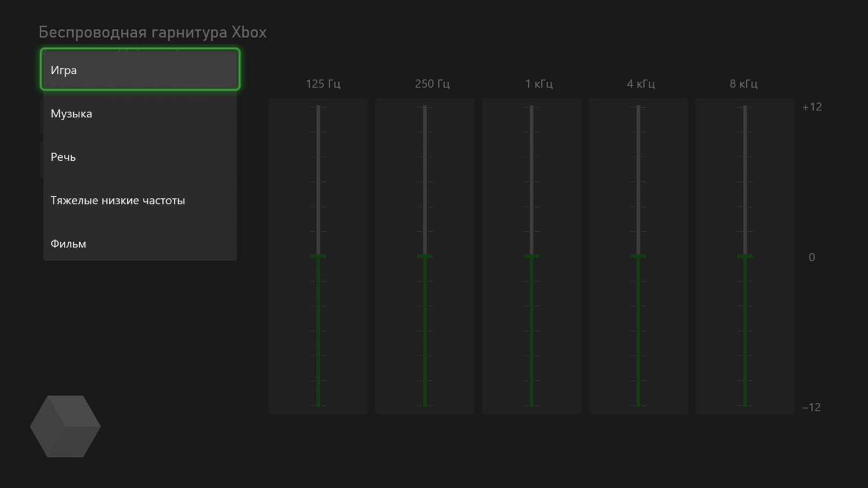Image resolution: width=868 pixels, height=488 pixels.
Task: Select the Речь preset option
Action: (x=140, y=157)
